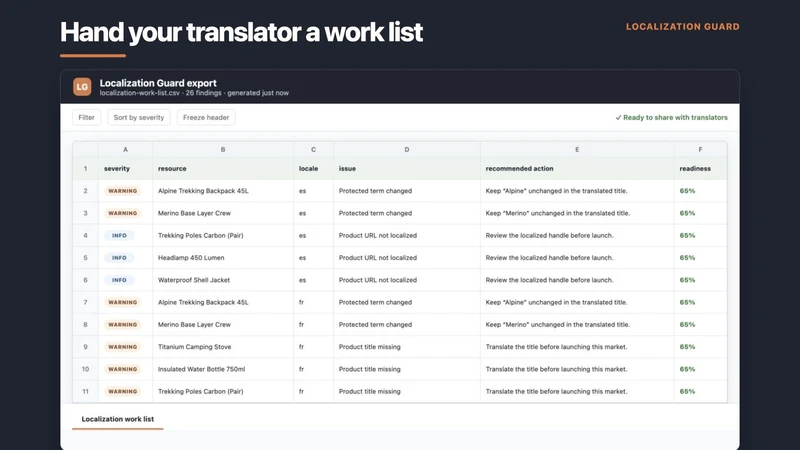Click LOCALIZATION GUARD brand label

click(x=683, y=27)
